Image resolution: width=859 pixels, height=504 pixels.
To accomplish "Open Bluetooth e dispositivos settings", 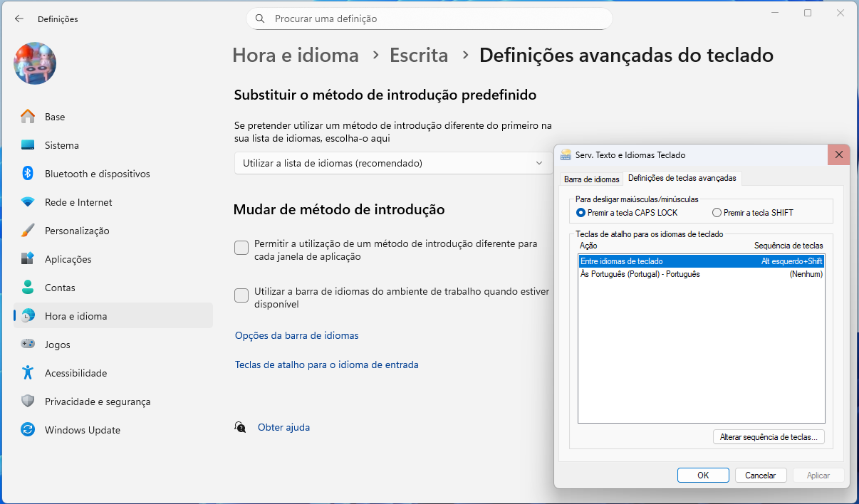I will (97, 174).
